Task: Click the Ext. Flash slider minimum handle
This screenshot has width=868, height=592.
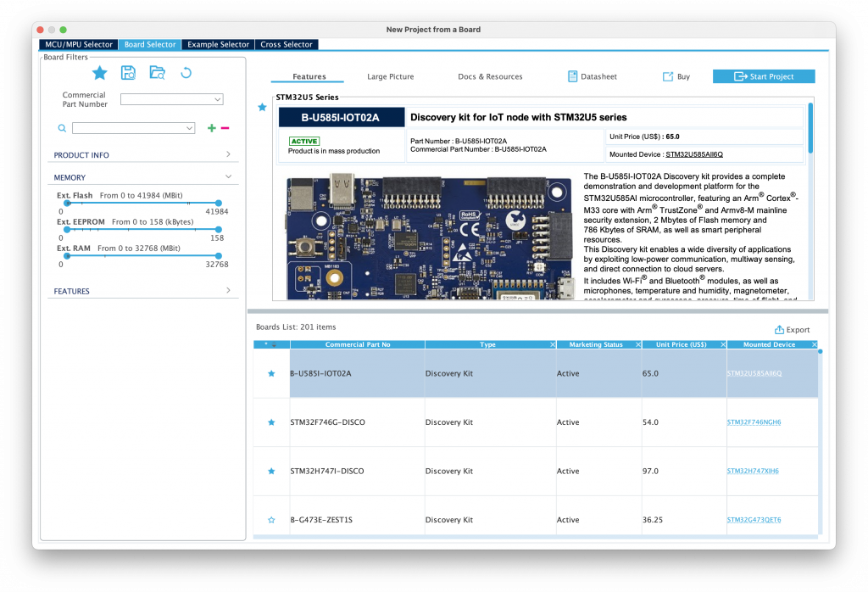Action: pyautogui.click(x=67, y=204)
